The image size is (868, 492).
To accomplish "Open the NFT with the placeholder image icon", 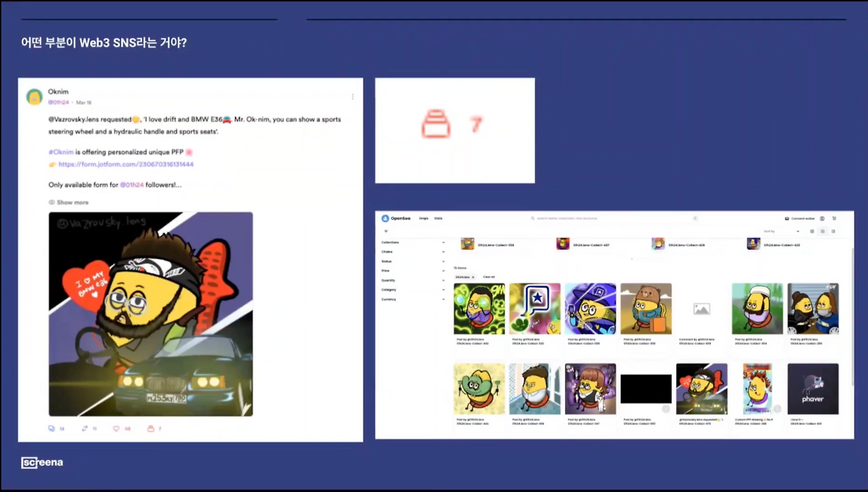I will 702,309.
